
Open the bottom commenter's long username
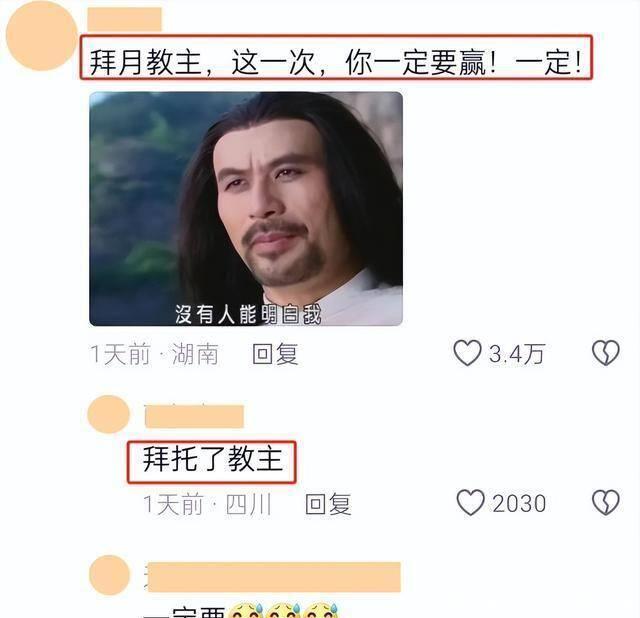[x=274, y=577]
